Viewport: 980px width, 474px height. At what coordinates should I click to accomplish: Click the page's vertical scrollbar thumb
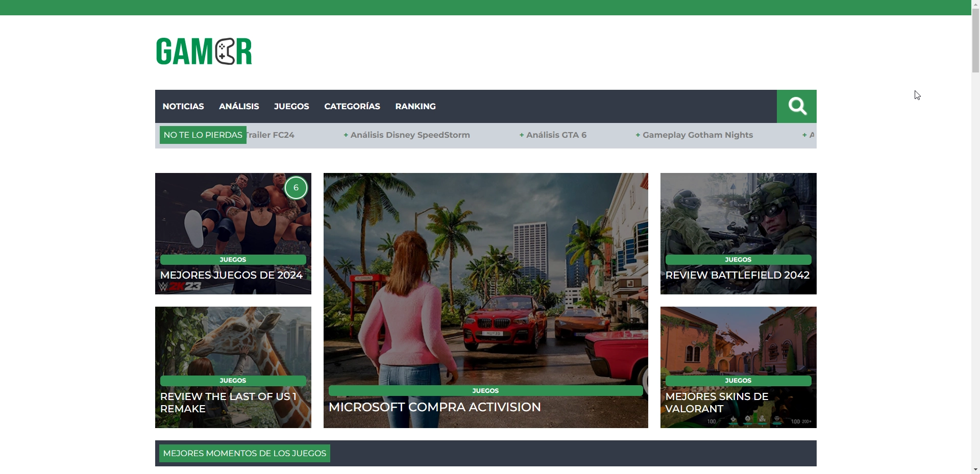coord(976,41)
